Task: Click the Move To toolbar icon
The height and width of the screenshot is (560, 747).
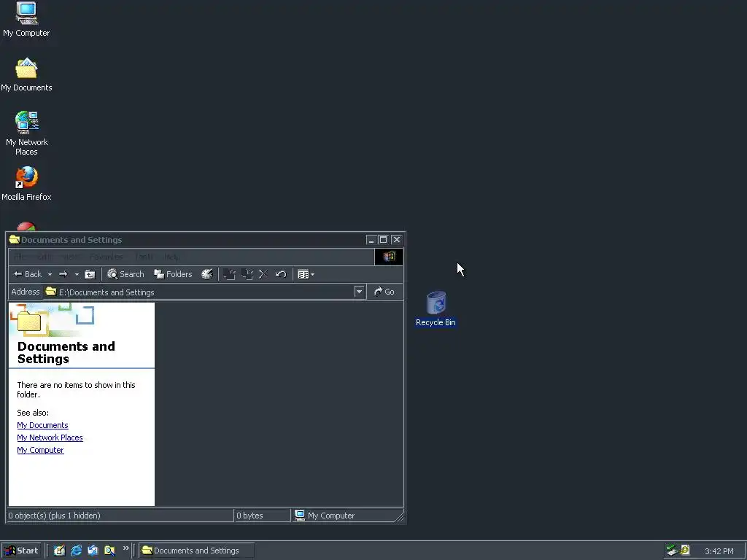Action: click(x=230, y=274)
